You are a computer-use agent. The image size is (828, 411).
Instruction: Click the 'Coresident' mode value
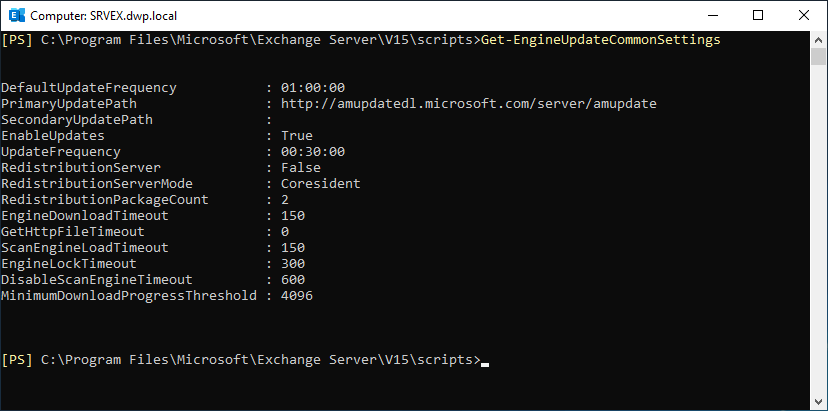pyautogui.click(x=321, y=184)
